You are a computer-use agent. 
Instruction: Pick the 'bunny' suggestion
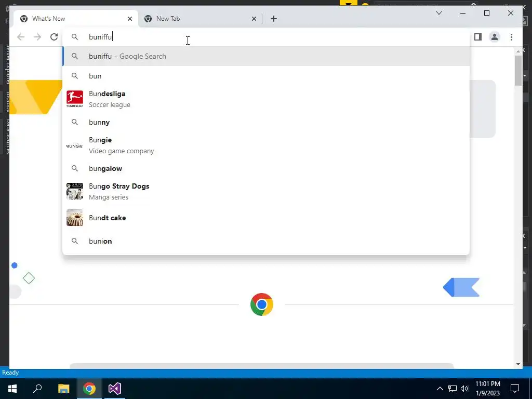pyautogui.click(x=266, y=122)
